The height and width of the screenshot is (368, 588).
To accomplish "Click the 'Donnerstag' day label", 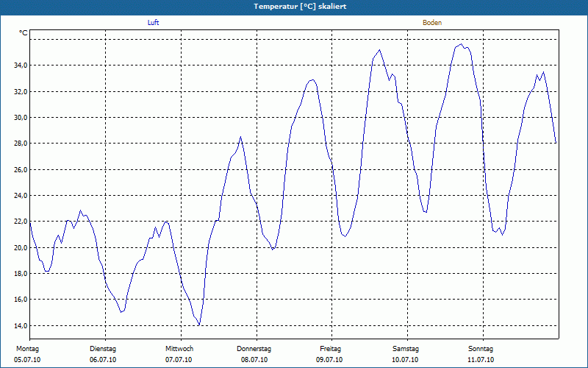I will 254,349.
